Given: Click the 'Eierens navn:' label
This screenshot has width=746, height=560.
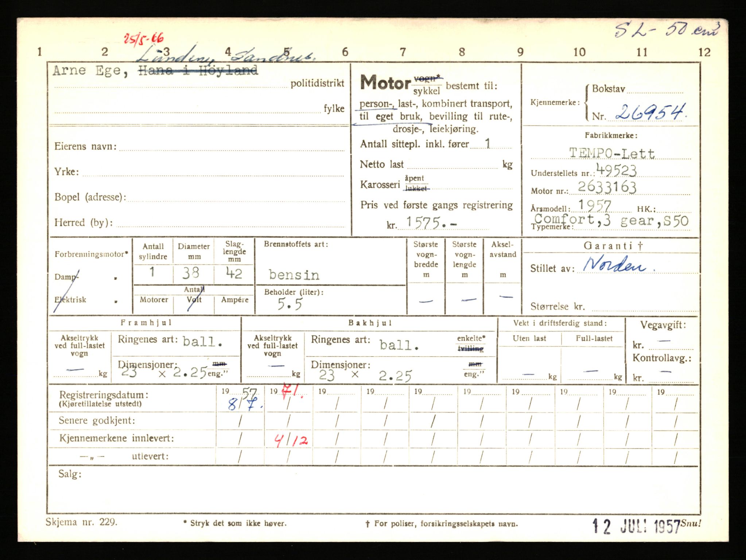Looking at the screenshot, I should 86,147.
